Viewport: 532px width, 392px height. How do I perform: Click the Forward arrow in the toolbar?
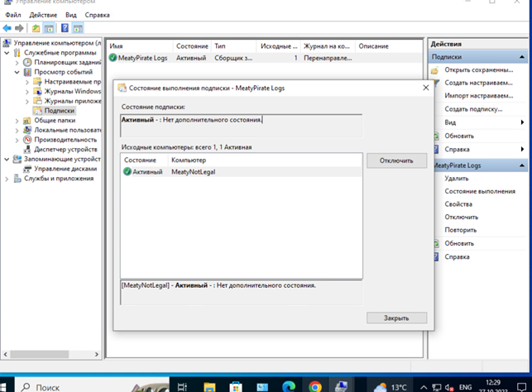click(19, 28)
